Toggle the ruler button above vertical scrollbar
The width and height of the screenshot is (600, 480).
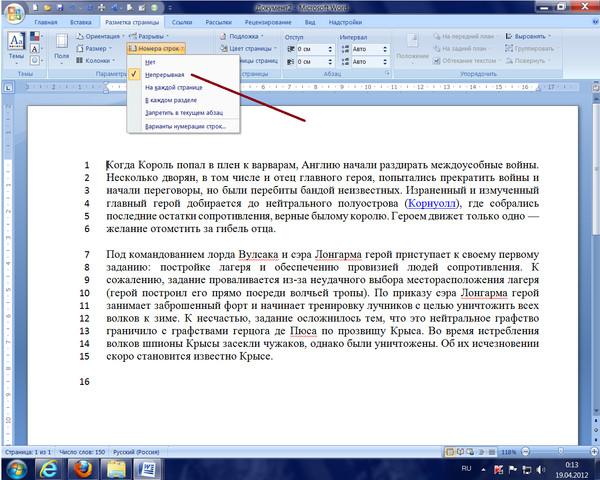595,88
